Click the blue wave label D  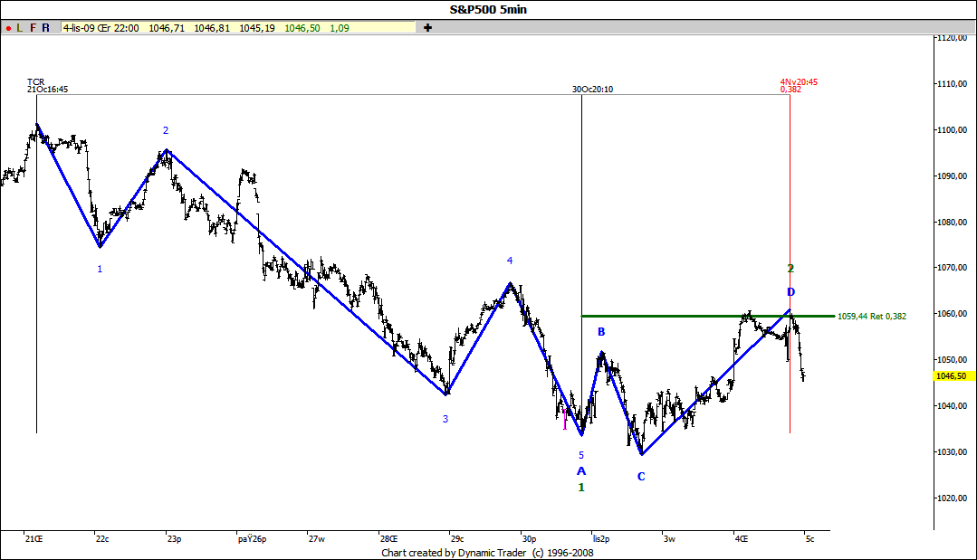pos(790,292)
